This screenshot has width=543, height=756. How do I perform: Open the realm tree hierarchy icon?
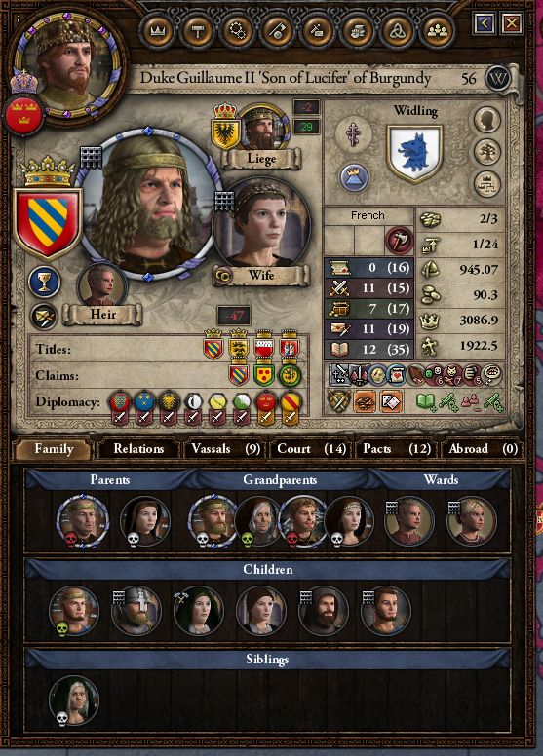(x=486, y=184)
